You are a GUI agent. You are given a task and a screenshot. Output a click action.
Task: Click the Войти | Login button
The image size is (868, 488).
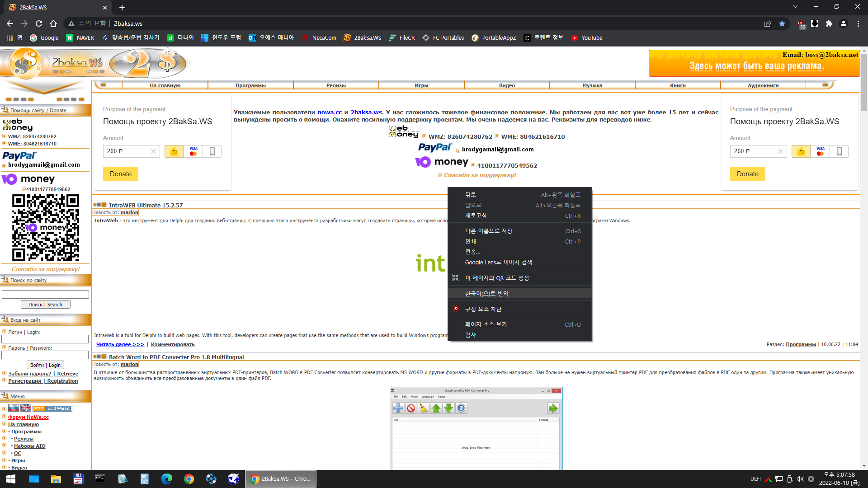point(45,365)
